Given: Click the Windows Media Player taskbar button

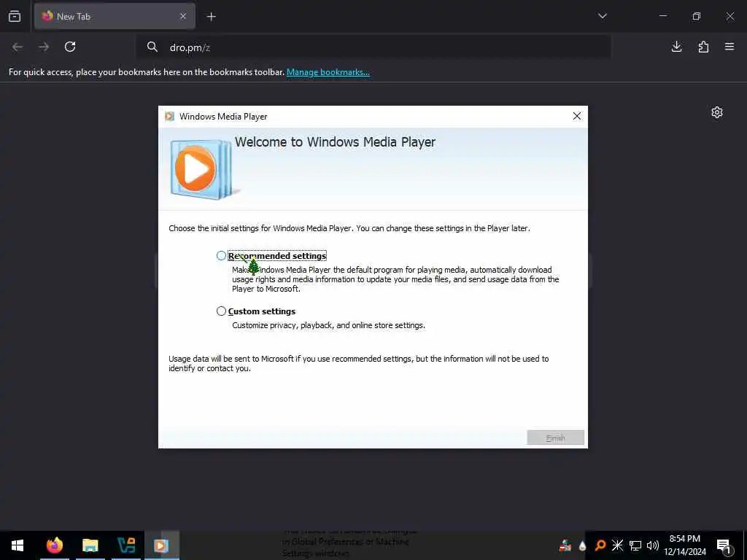Looking at the screenshot, I should pyautogui.click(x=161, y=545).
